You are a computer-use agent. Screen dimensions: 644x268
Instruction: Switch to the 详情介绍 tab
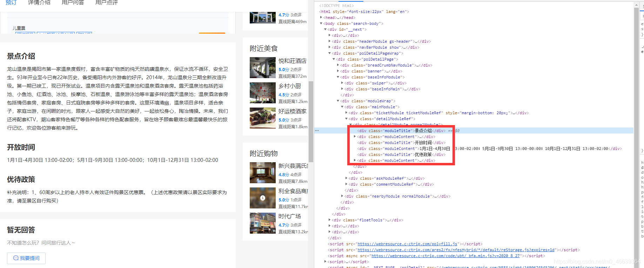click(39, 2)
